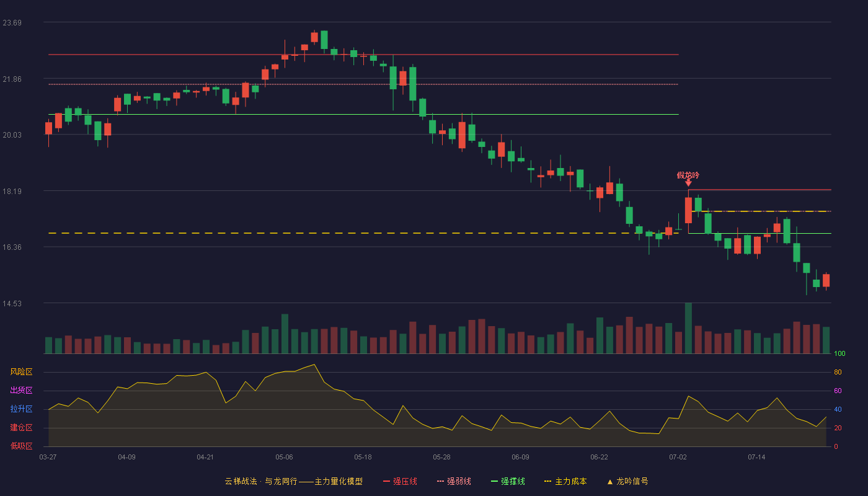The height and width of the screenshot is (496, 868).
Task: Click the 20.03 price axis label
Action: coord(12,135)
